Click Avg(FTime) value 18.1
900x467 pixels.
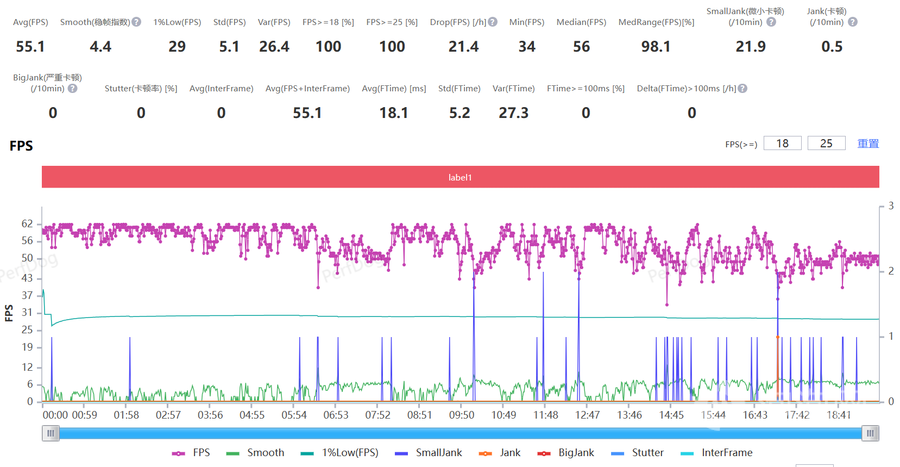click(x=394, y=113)
